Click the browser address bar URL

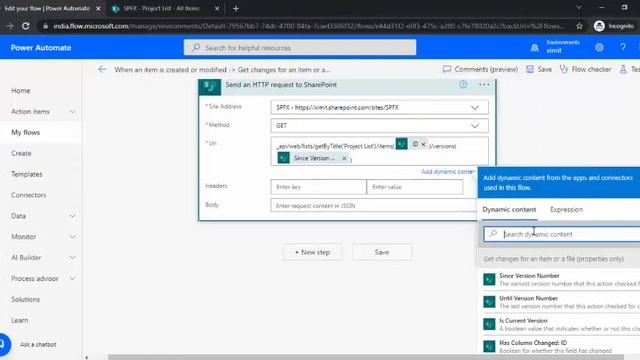click(308, 26)
